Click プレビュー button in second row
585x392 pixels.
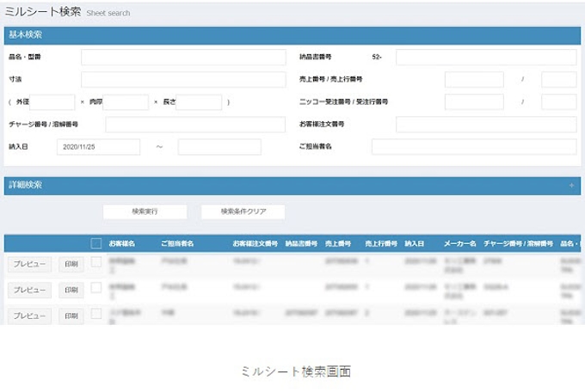(x=30, y=291)
